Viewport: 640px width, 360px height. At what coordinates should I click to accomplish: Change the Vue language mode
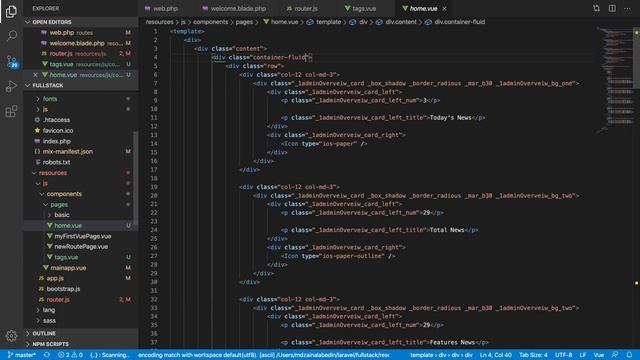tap(599, 355)
